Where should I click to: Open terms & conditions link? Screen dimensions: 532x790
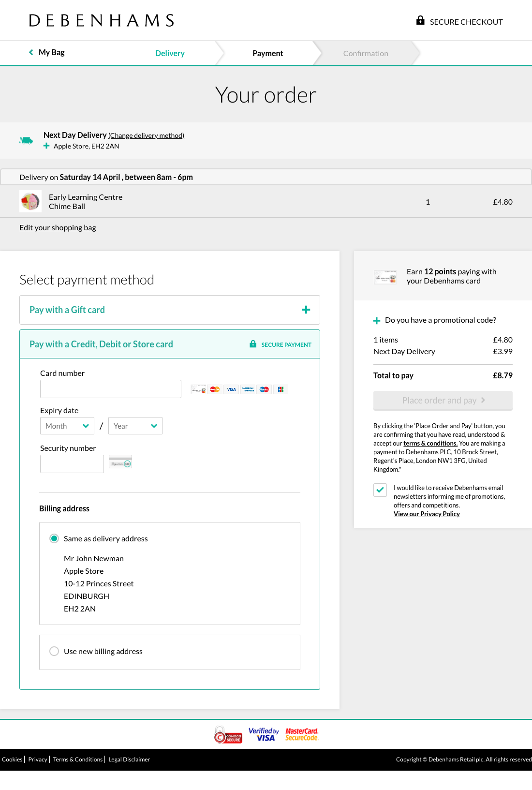point(430,443)
